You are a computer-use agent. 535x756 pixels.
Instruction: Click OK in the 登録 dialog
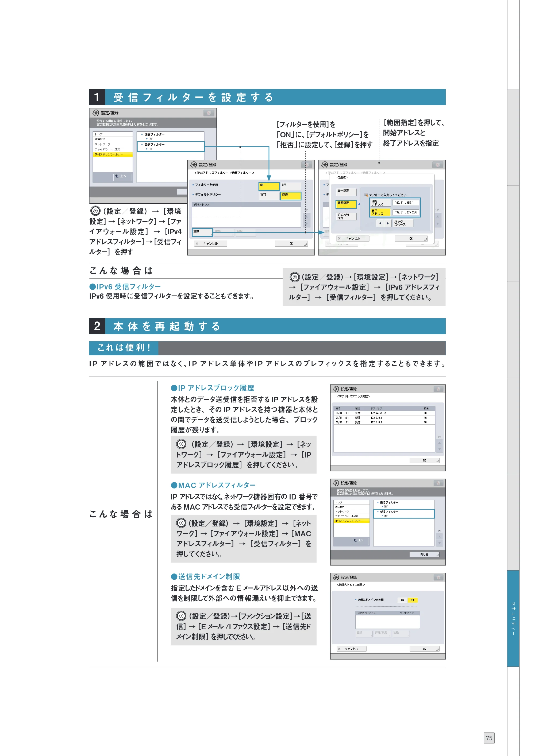click(411, 238)
